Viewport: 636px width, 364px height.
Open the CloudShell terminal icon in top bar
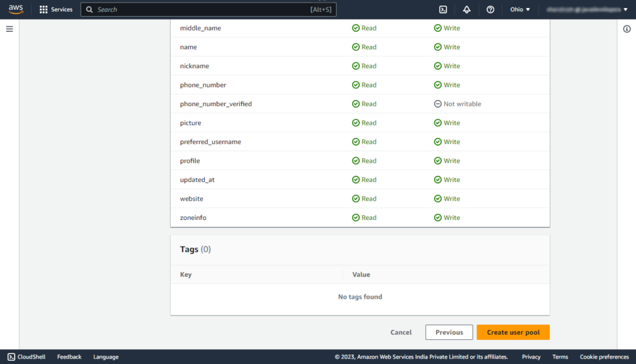442,9
